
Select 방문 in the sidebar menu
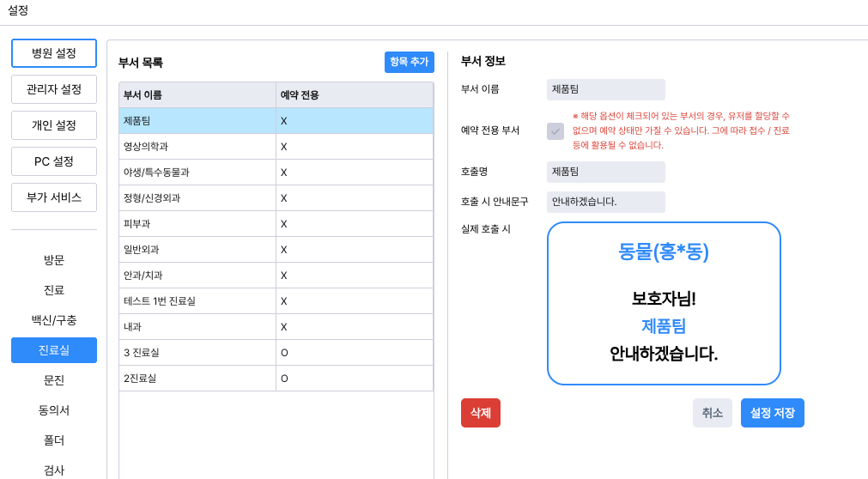pyautogui.click(x=54, y=260)
